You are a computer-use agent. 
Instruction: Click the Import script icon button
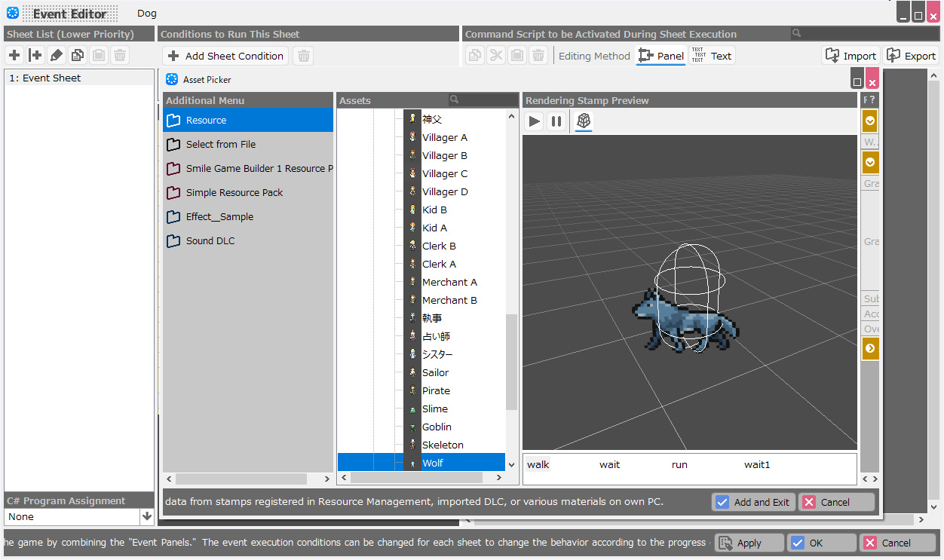[851, 56]
